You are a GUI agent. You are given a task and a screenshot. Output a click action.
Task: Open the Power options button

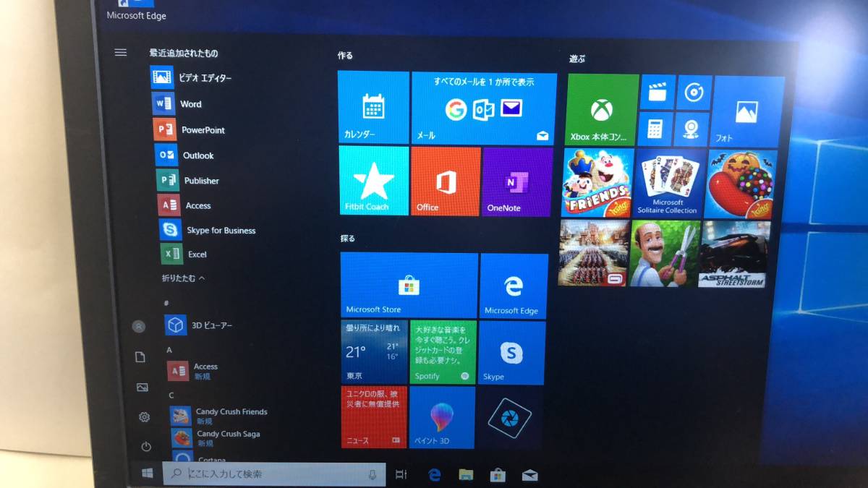146,447
